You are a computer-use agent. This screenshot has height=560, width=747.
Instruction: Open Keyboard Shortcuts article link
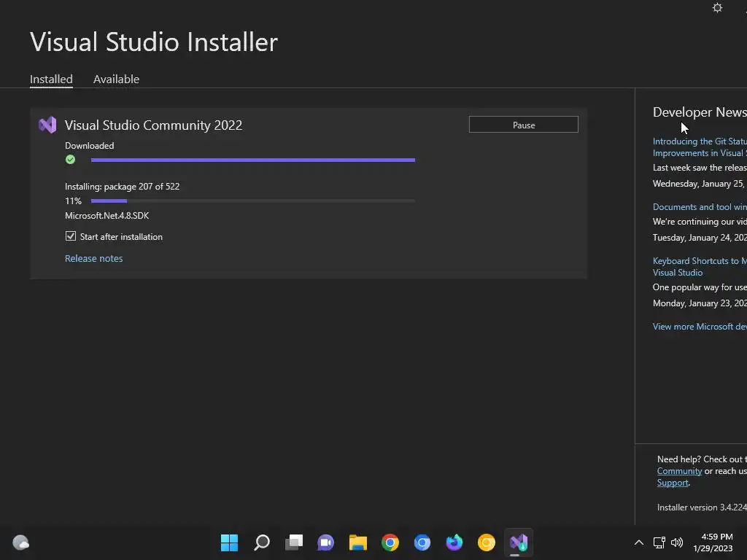point(700,267)
